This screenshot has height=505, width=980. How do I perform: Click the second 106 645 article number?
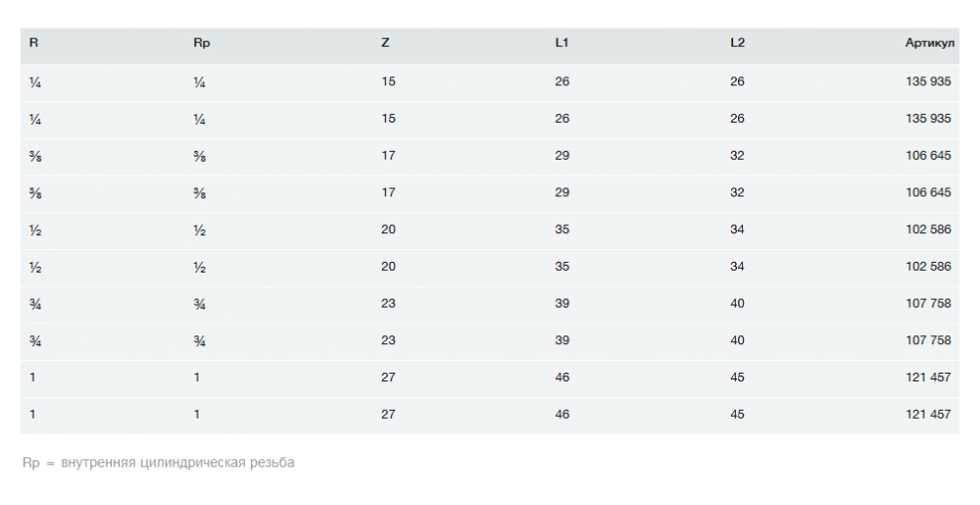pos(928,192)
